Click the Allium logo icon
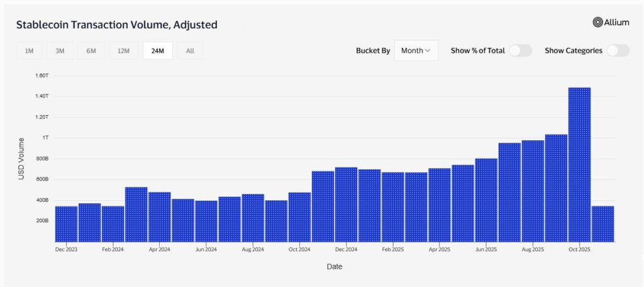 (598, 22)
